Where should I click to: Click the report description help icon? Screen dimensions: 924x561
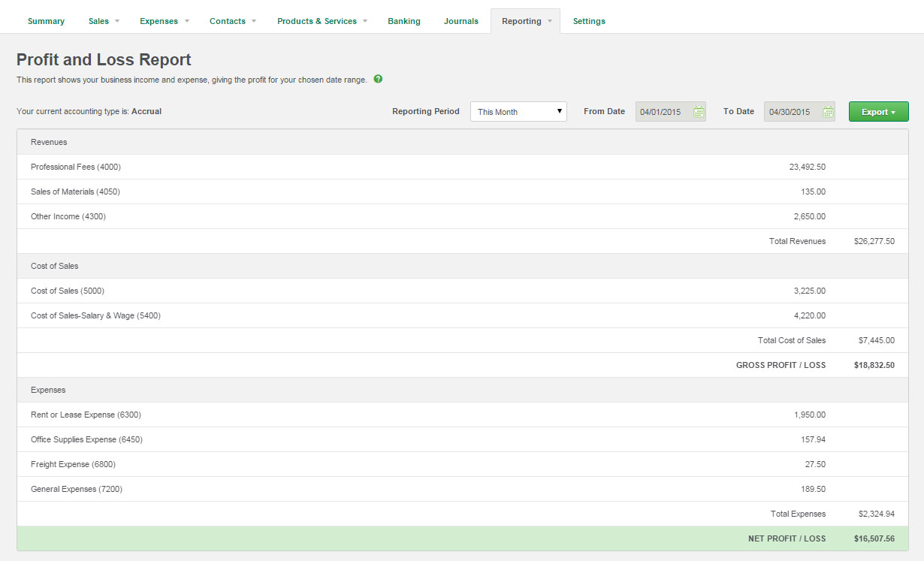(x=379, y=79)
